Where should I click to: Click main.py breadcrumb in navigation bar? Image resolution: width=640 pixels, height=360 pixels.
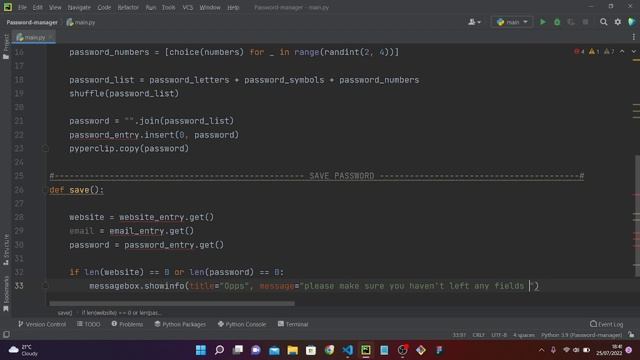[x=81, y=22]
